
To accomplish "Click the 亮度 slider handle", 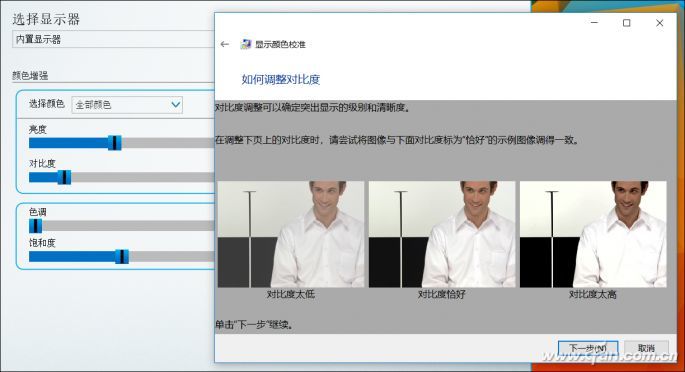I will click(114, 143).
